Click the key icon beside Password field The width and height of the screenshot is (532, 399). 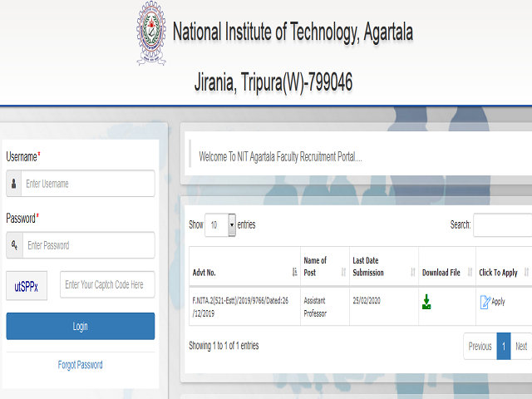13,245
